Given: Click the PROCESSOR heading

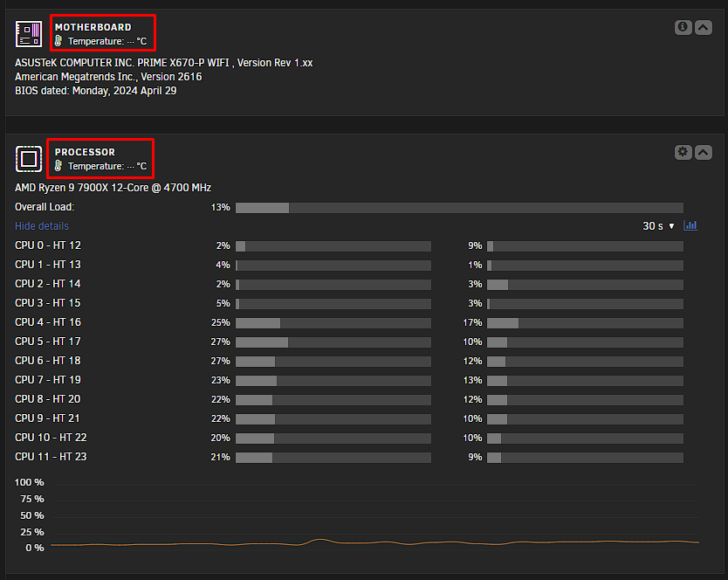Looking at the screenshot, I should click(85, 152).
